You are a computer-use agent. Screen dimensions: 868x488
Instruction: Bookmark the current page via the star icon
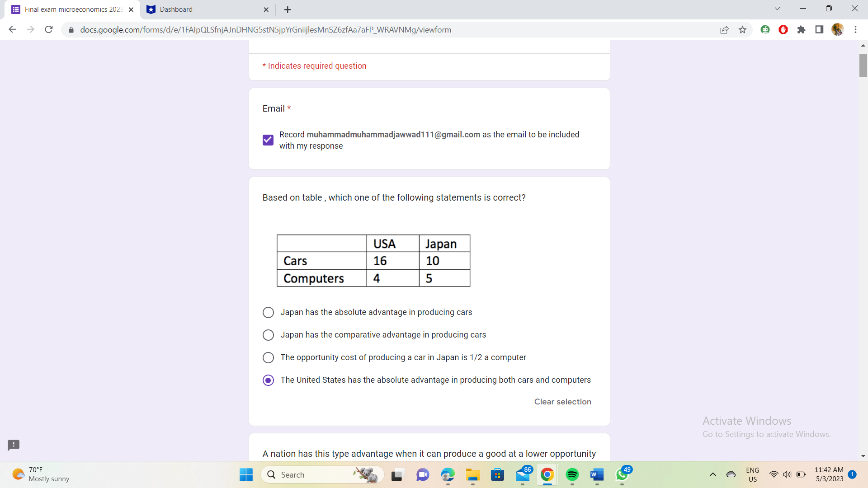coord(743,29)
